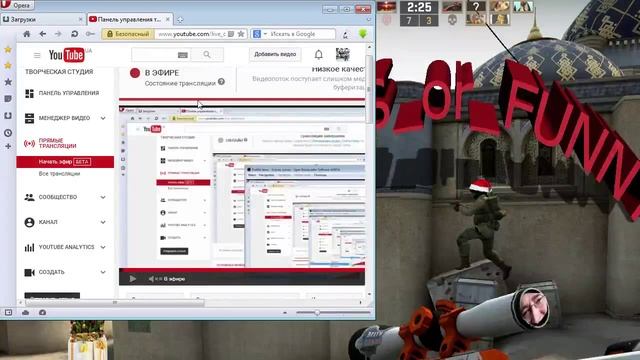
Task: Click the Творческая студия heading
Action: pyautogui.click(x=59, y=71)
